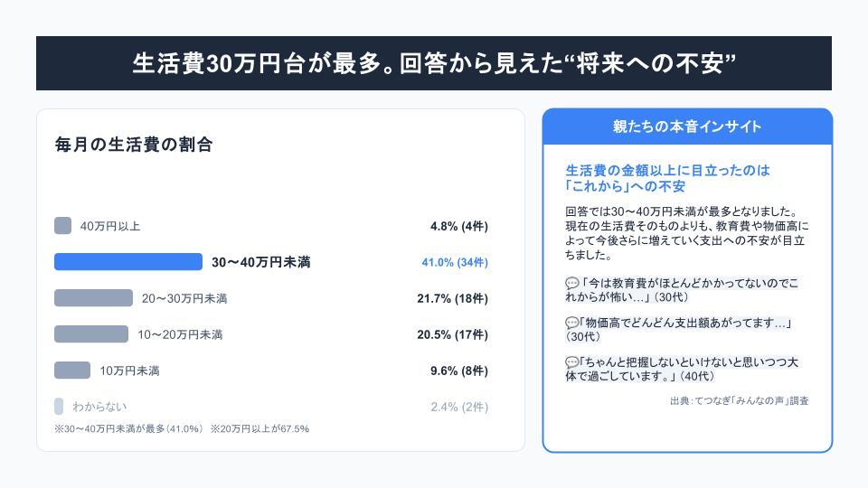Click the blue heading 生活費の金額以上に目立ったのは

click(667, 171)
